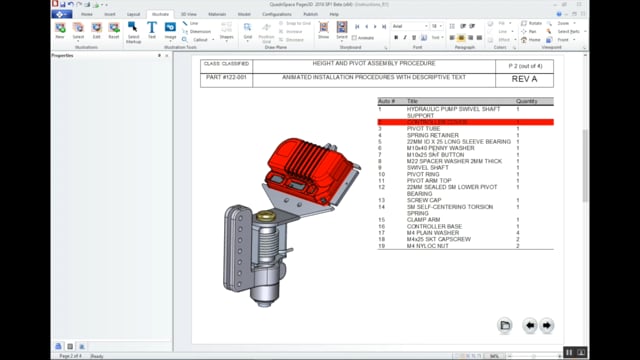Jump to first storyboard step
Image resolution: width=640 pixels, height=360 pixels.
tap(357, 27)
